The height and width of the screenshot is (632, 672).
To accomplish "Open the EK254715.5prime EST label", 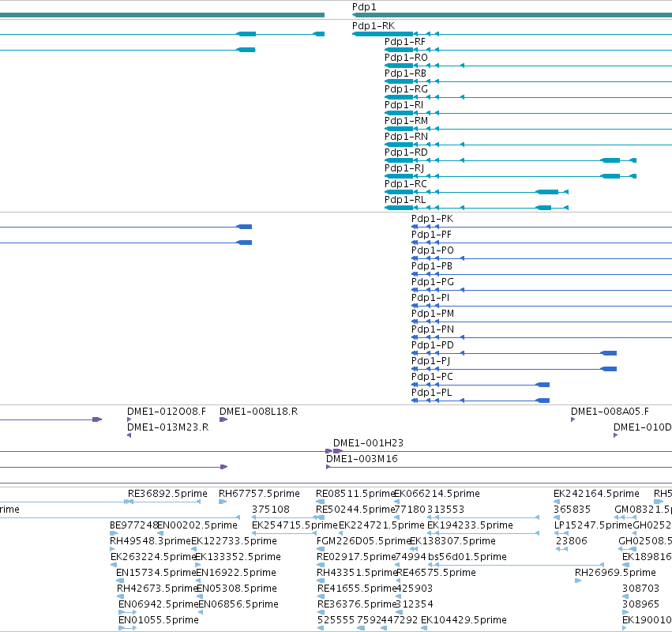I will tap(295, 525).
